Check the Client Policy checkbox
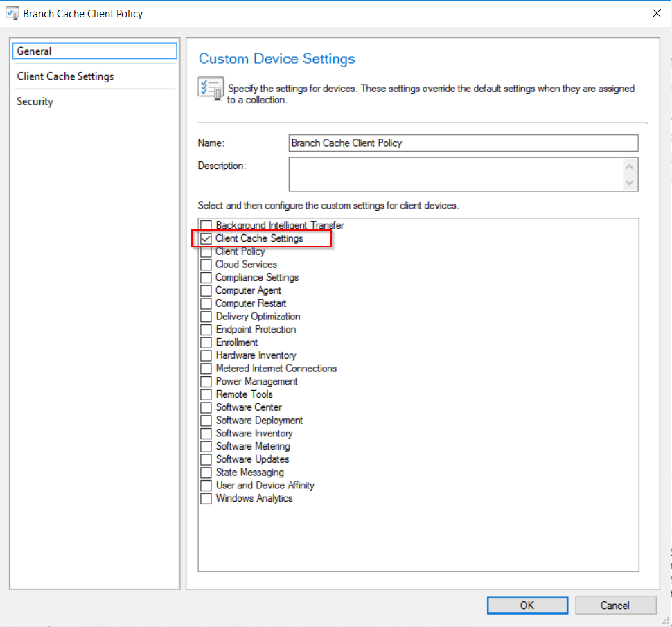Image resolution: width=672 pixels, height=627 pixels. (x=206, y=251)
